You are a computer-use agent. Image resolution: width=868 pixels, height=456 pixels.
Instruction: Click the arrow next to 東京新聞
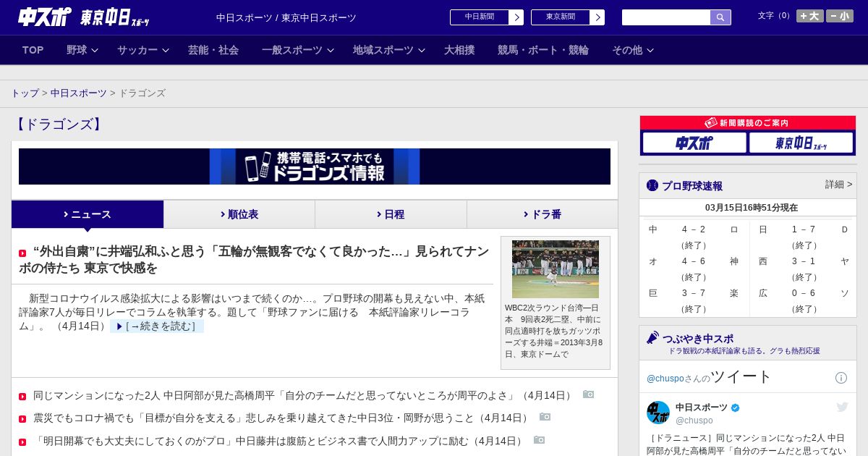click(597, 17)
